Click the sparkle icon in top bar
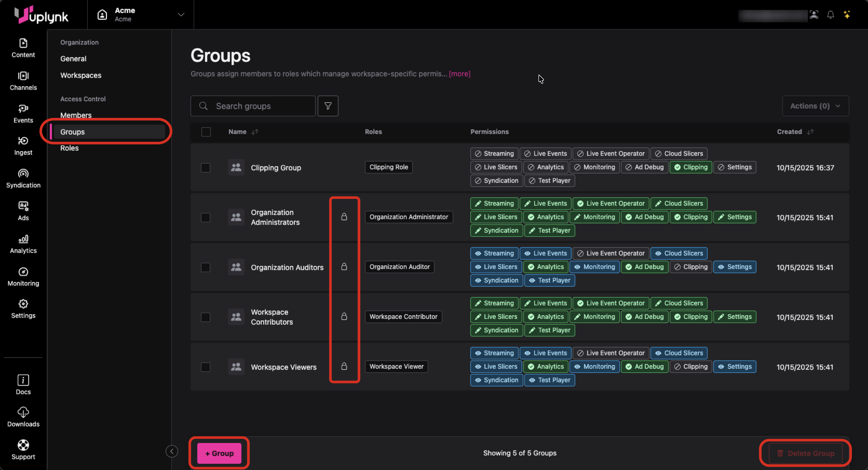This screenshot has width=868, height=470. click(x=847, y=15)
